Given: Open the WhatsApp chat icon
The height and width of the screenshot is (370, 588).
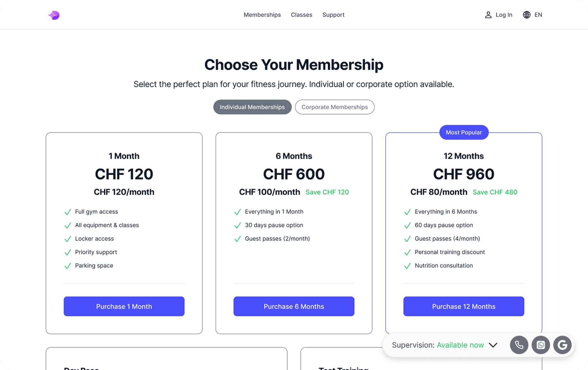Looking at the screenshot, I should pyautogui.click(x=541, y=345).
